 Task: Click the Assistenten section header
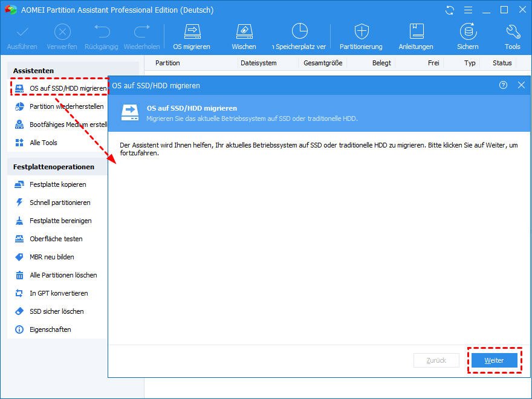pos(34,71)
